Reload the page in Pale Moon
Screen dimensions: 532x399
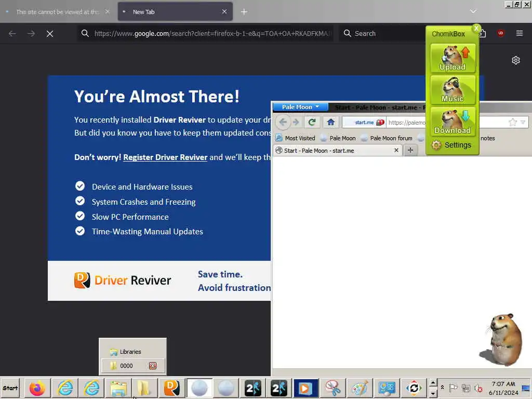click(x=312, y=122)
